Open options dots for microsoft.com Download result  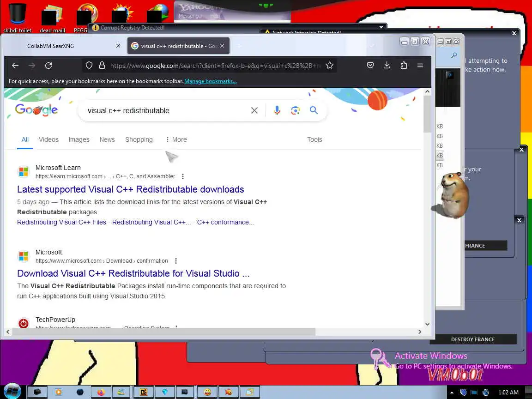[x=176, y=261]
